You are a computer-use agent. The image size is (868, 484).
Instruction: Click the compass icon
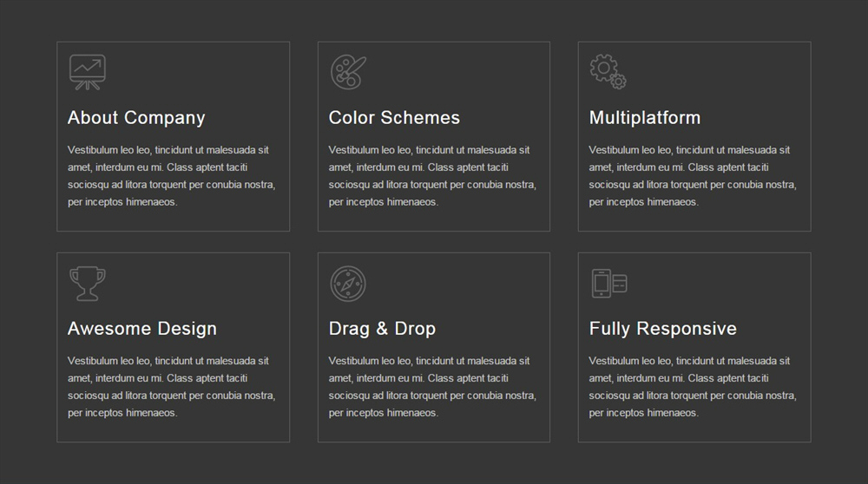coord(348,284)
